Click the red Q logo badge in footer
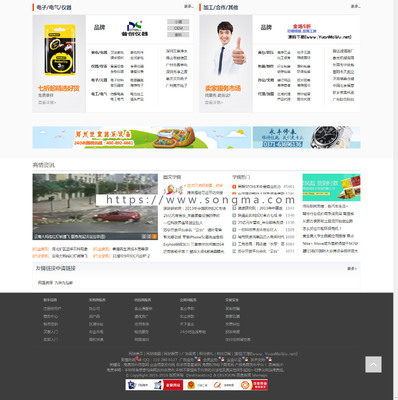398x400 pixels. coord(218,385)
